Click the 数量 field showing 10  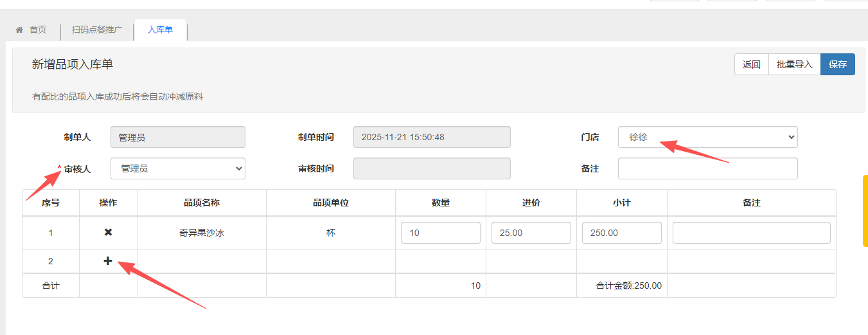pyautogui.click(x=440, y=233)
